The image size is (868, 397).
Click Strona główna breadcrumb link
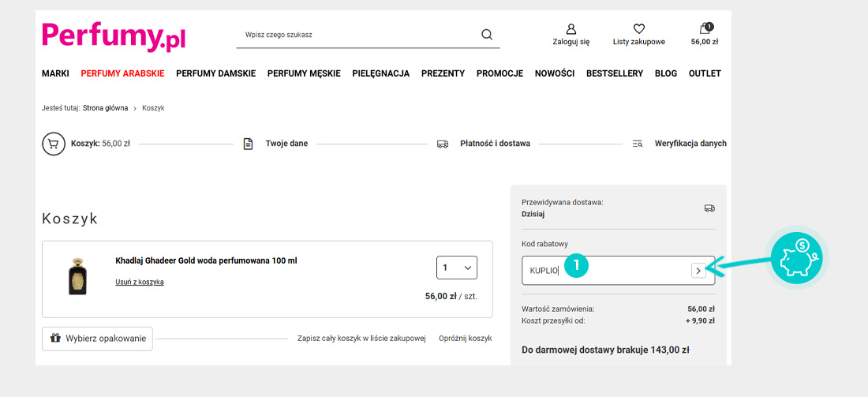coord(106,108)
